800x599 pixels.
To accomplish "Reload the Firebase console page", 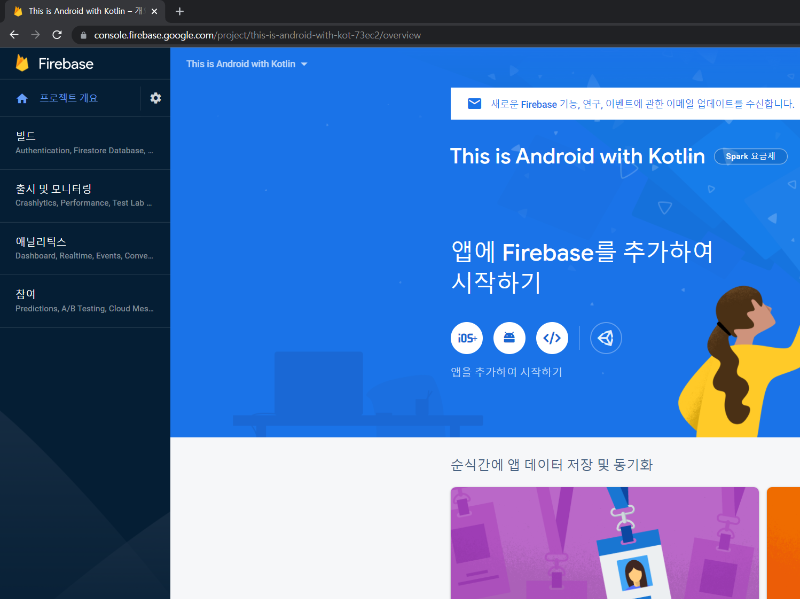I will coord(57,35).
